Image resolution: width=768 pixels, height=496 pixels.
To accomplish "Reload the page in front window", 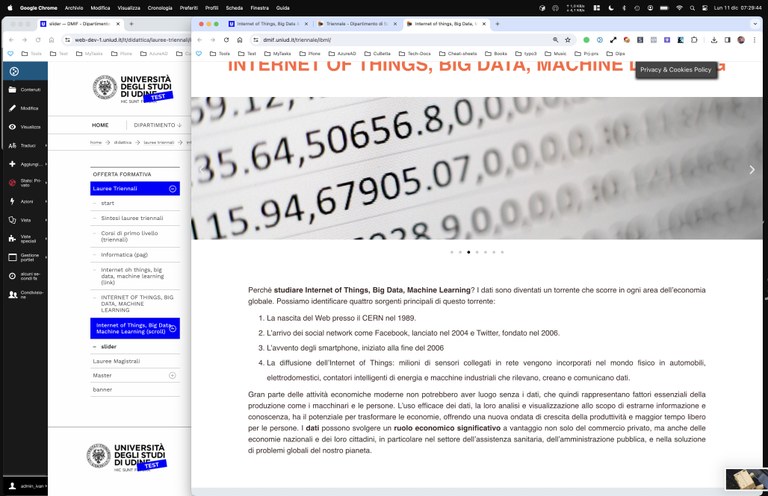I will (226, 40).
